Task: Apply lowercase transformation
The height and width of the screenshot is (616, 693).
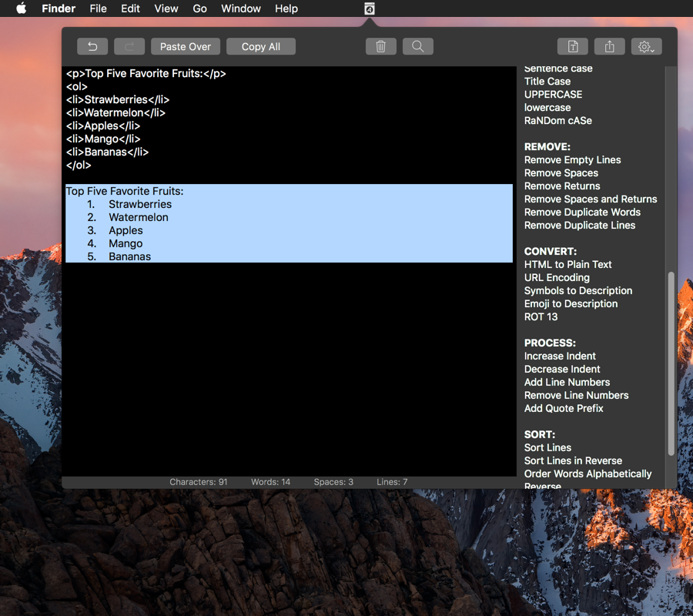Action: (547, 107)
